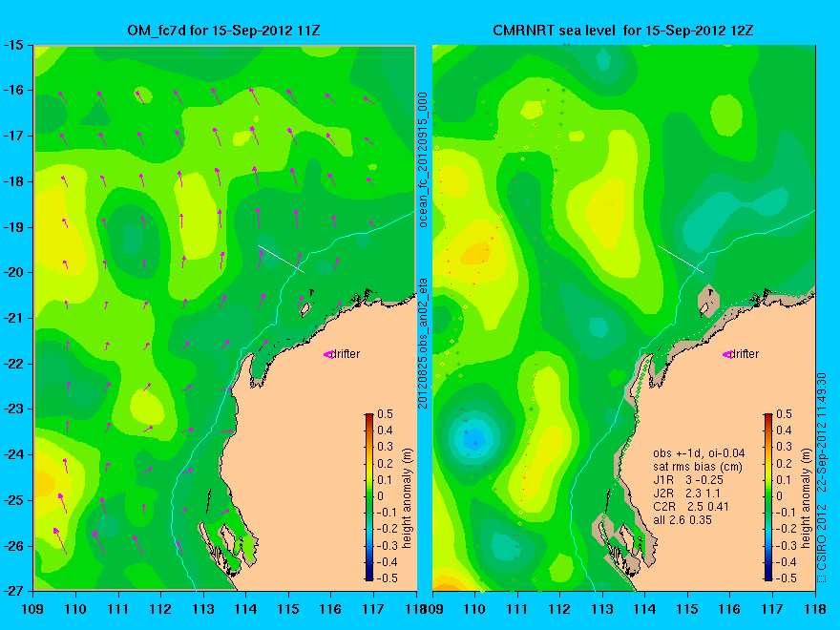This screenshot has width=840, height=630.
Task: Click the J2R 2.3 1.1 statistics row
Action: tap(686, 493)
